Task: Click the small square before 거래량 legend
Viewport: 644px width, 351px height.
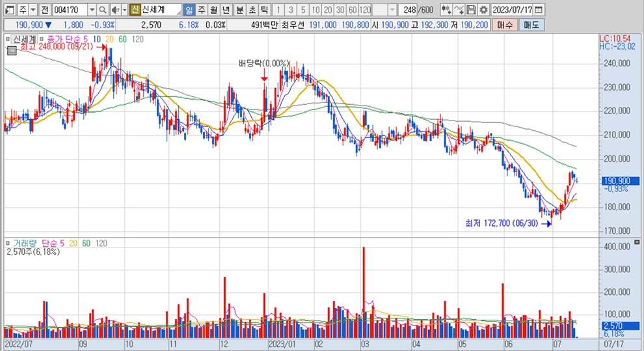Action: pos(7,244)
